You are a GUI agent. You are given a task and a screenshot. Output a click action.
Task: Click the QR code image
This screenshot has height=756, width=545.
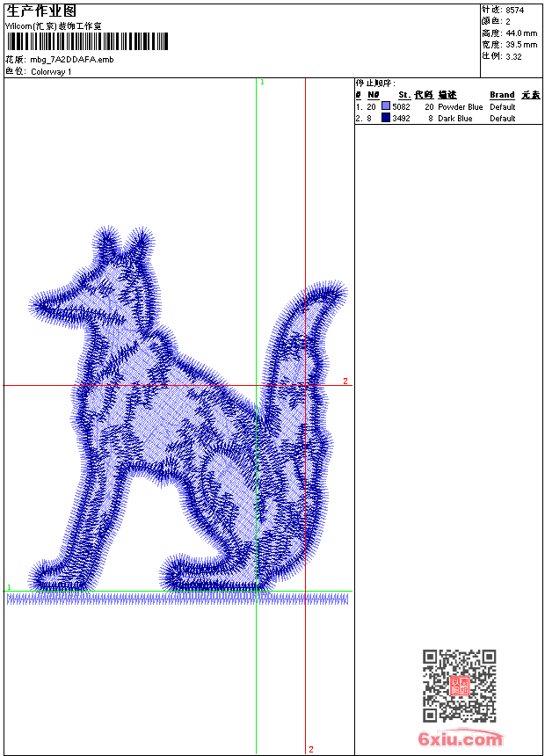(x=459, y=686)
